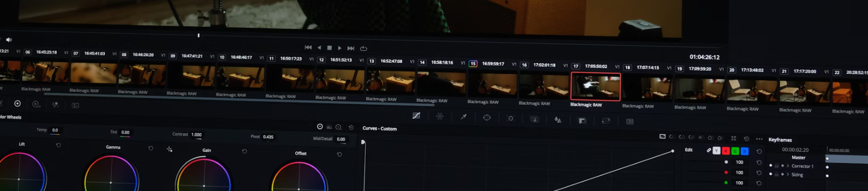This screenshot has width=868, height=191.
Task: Enable the green G curve channel
Action: tap(735, 151)
